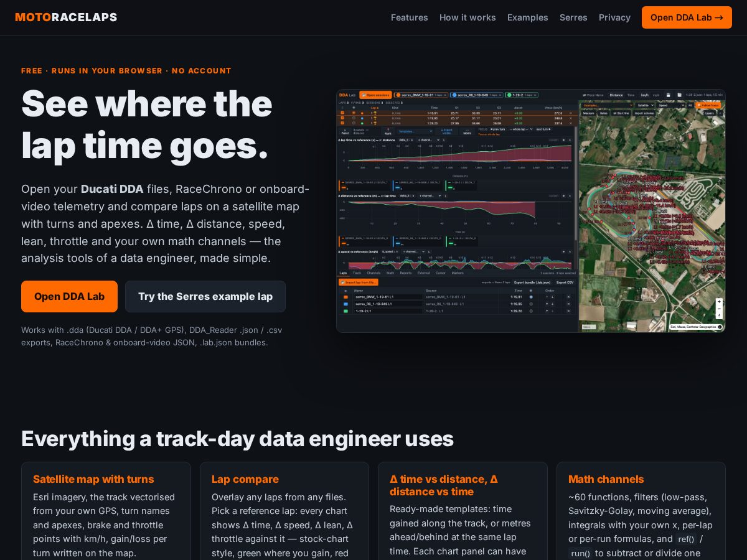Click the 'run()' code snippet
This screenshot has height=560, width=747.
(x=580, y=553)
